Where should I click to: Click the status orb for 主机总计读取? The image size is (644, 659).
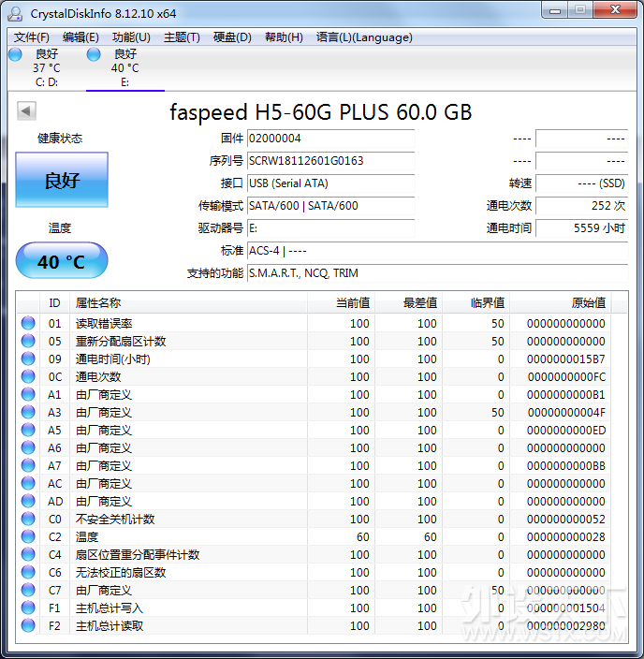coord(28,626)
